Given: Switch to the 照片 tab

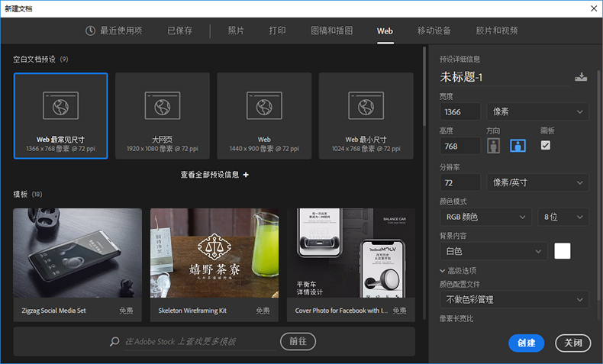Looking at the screenshot, I should (x=236, y=31).
